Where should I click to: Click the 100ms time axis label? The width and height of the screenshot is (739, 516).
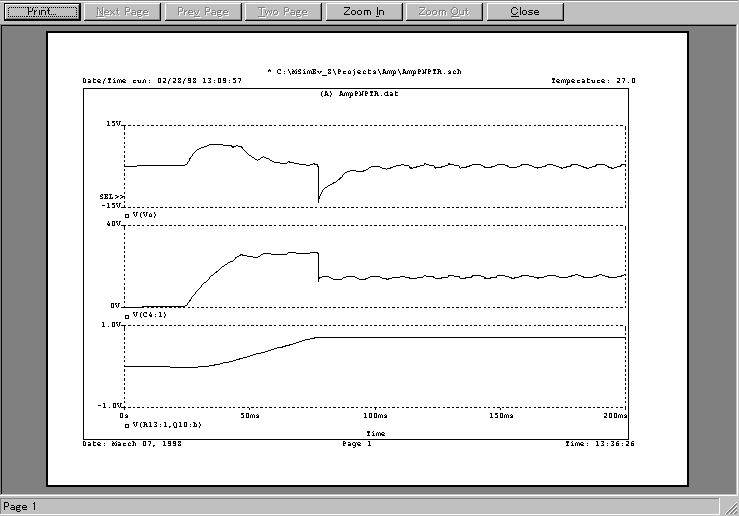coord(374,414)
